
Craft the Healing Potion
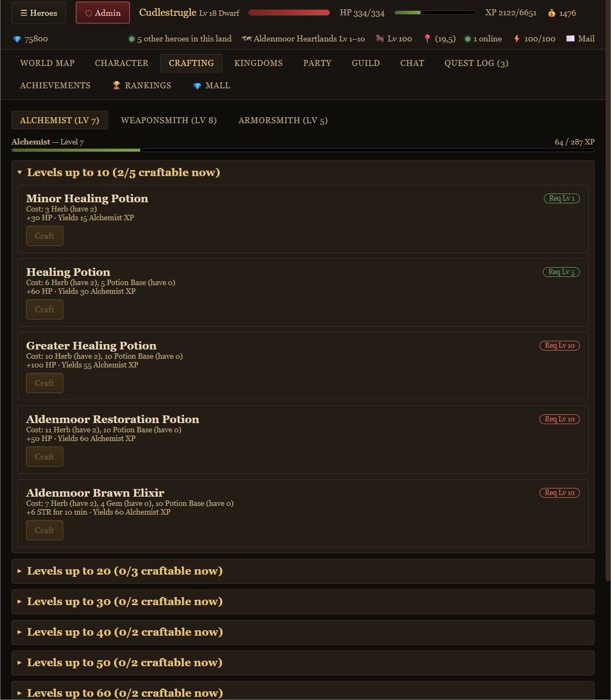click(45, 310)
